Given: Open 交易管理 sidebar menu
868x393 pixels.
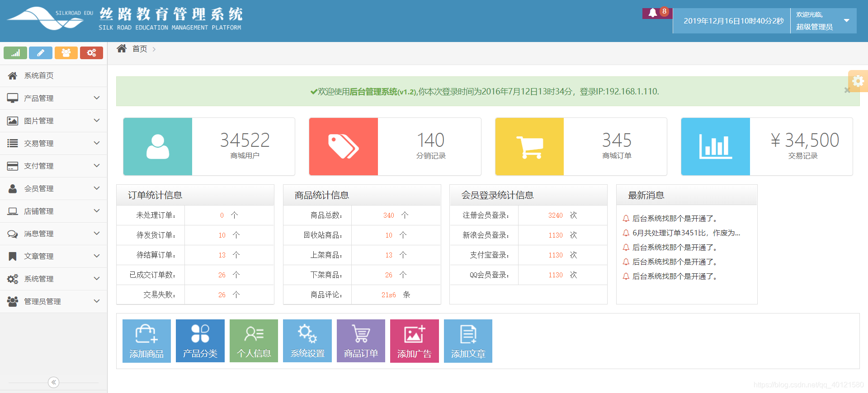Looking at the screenshot, I should (53, 144).
